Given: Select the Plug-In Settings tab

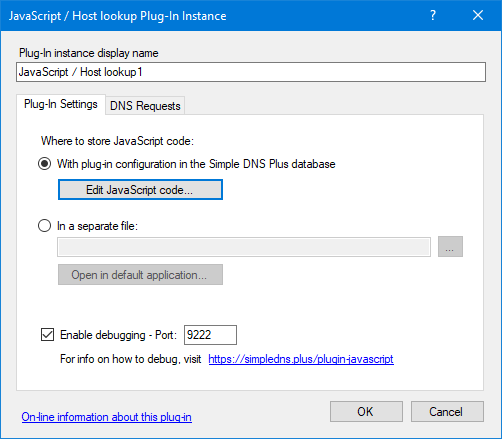Looking at the screenshot, I should point(61,104).
